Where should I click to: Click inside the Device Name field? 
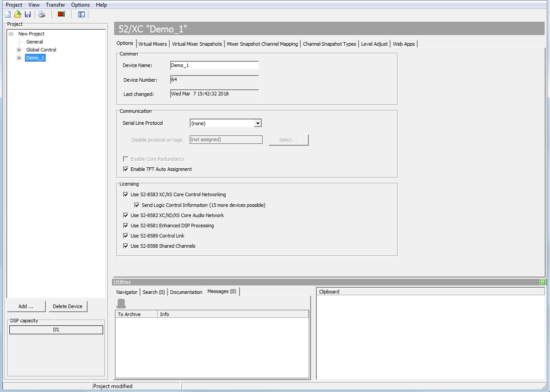pos(214,65)
